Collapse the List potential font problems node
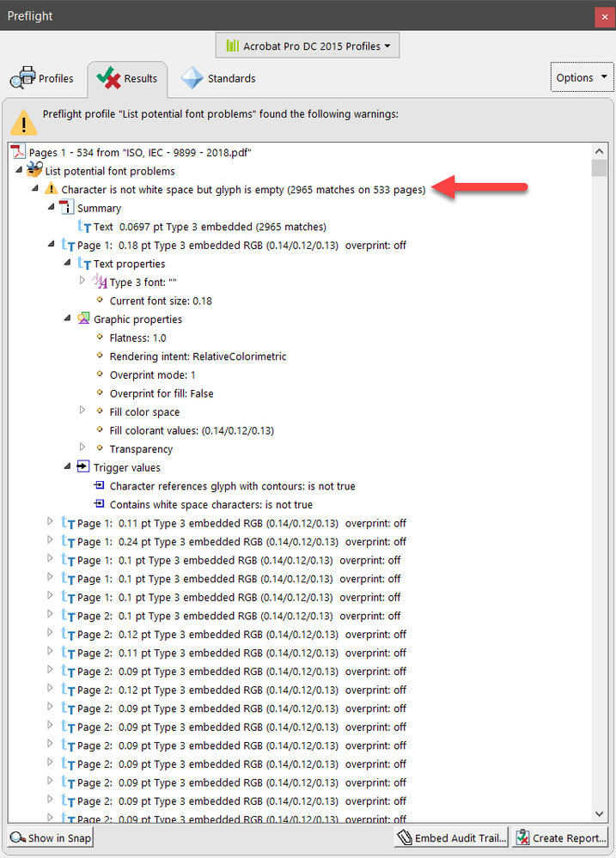 click(19, 170)
